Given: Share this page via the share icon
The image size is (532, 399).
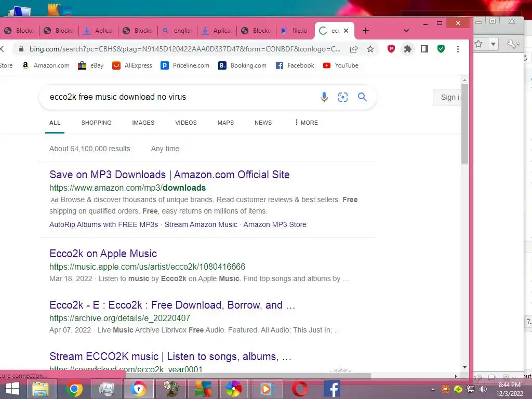Looking at the screenshot, I should tap(354, 49).
